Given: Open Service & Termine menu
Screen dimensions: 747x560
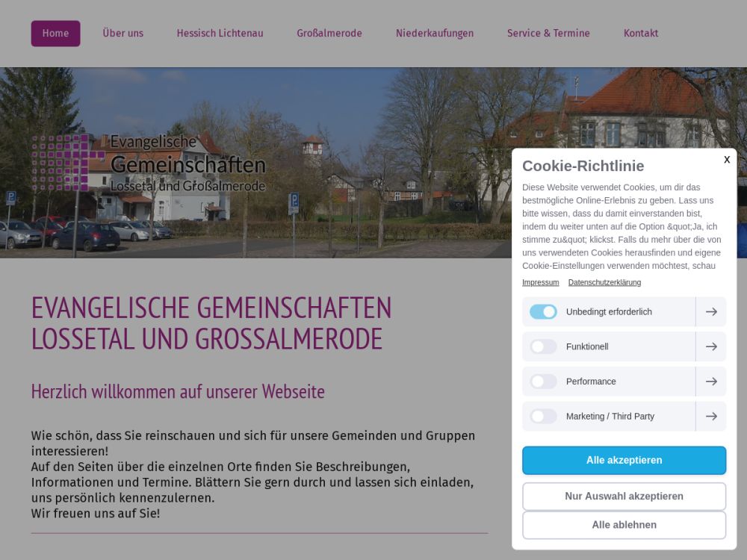Looking at the screenshot, I should click(548, 34).
